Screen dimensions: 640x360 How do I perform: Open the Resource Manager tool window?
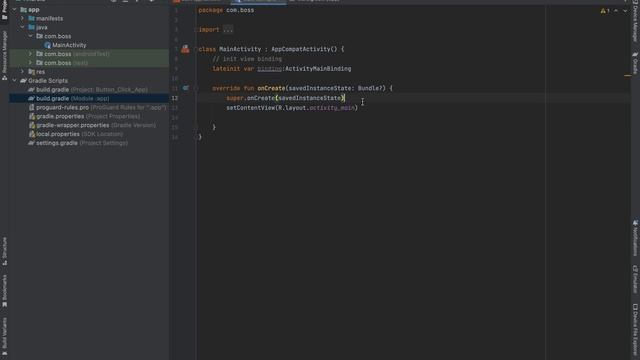pos(4,56)
